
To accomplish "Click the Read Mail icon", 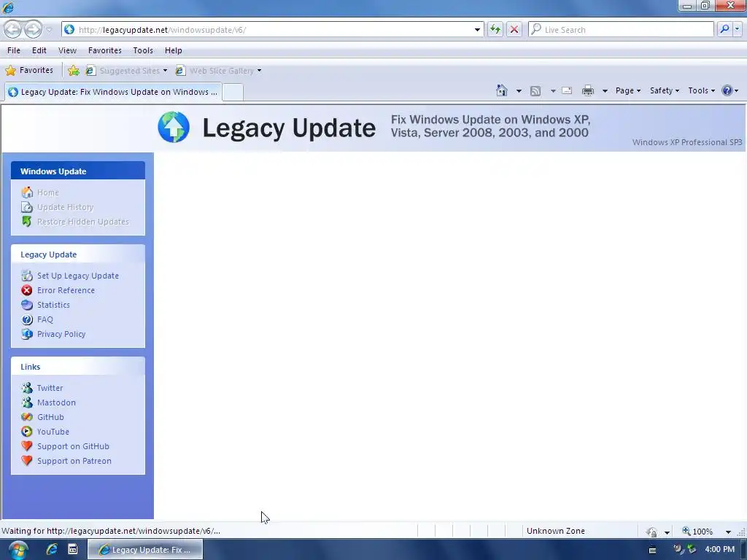I will click(x=567, y=90).
